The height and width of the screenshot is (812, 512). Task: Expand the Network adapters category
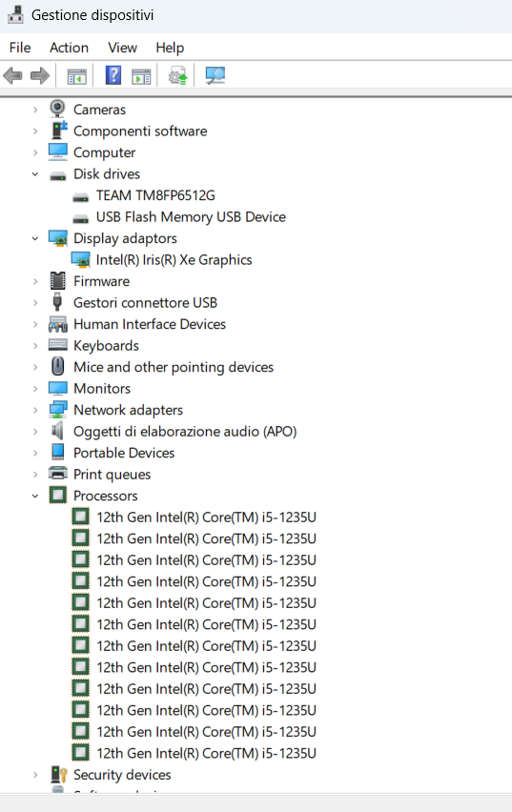point(35,410)
